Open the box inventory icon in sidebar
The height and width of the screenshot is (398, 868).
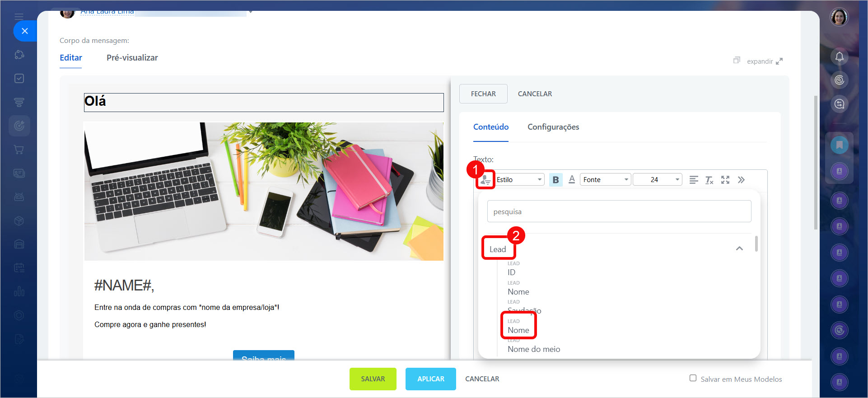tap(19, 220)
